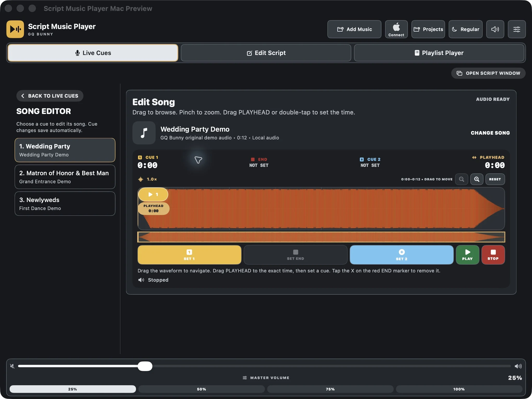This screenshot has height=399, width=532.
Task: Click the CUE 1 time value 0:00
Action: coord(147,165)
